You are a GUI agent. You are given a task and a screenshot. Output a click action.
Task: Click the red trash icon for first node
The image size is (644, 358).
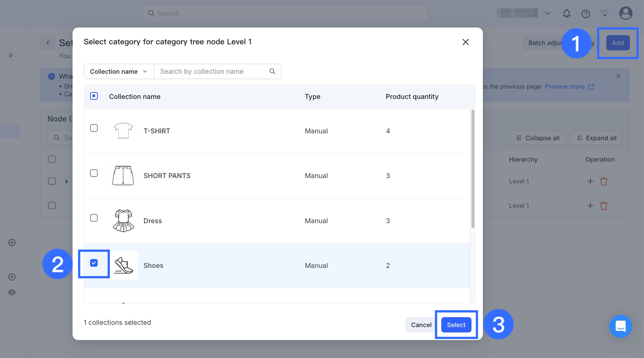click(x=604, y=181)
